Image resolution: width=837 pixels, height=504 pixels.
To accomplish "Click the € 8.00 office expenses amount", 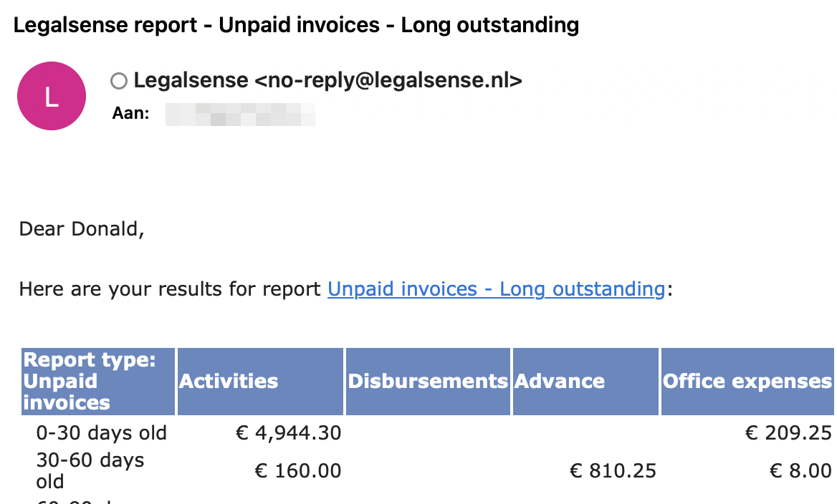I will pos(800,470).
